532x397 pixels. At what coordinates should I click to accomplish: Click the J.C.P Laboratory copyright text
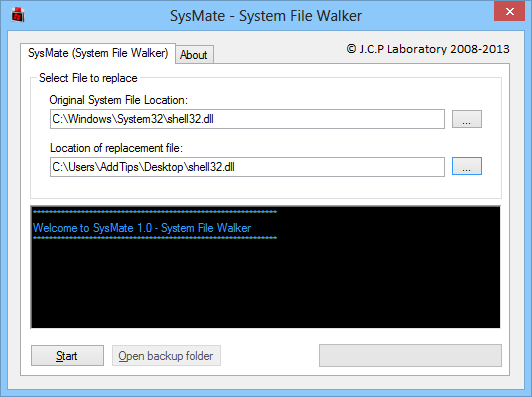coord(428,49)
